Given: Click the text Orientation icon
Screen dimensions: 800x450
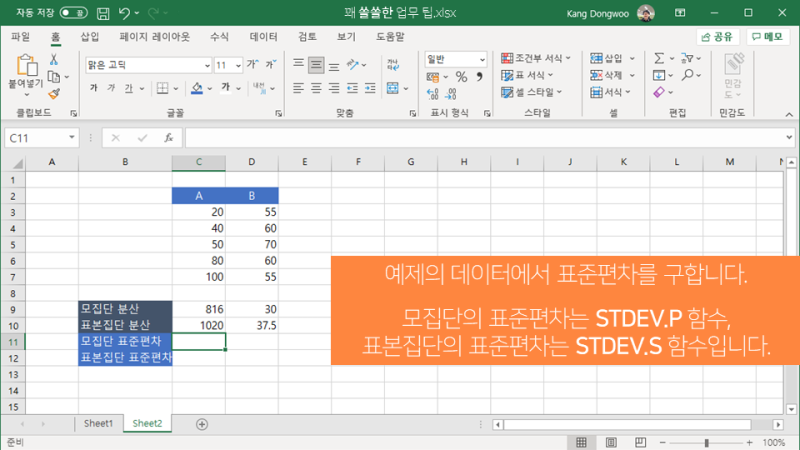Looking at the screenshot, I should click(x=353, y=64).
